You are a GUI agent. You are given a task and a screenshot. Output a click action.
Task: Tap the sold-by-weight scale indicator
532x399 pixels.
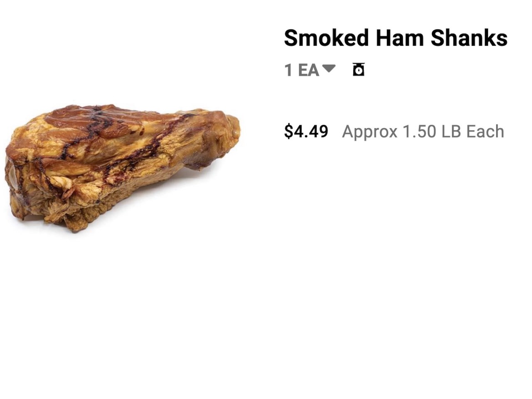359,69
